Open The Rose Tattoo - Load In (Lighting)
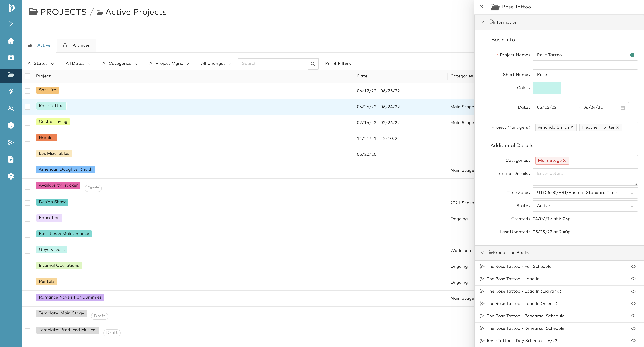 (524, 291)
